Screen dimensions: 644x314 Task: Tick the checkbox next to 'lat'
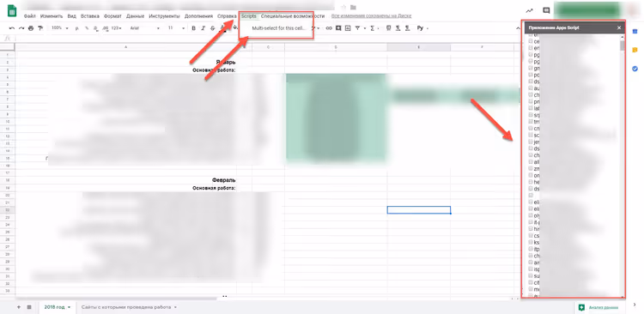531,108
